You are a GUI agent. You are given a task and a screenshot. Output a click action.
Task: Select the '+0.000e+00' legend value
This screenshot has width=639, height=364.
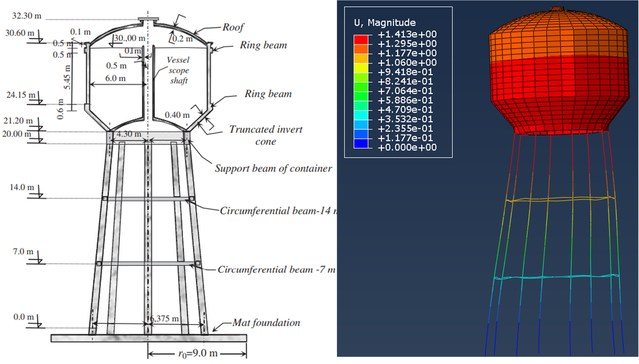coord(407,148)
